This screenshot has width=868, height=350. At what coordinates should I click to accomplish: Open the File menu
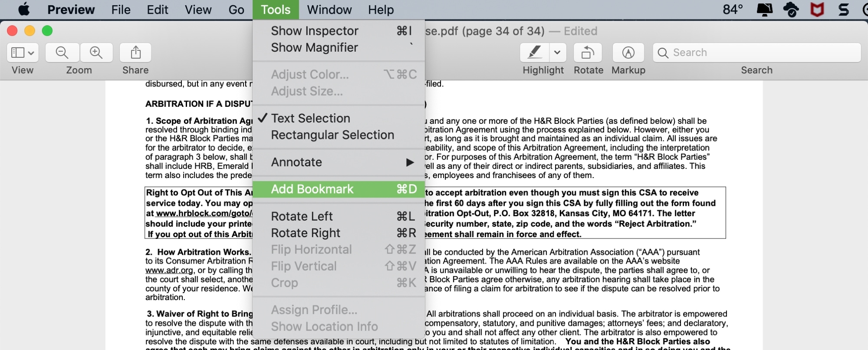[x=121, y=10]
